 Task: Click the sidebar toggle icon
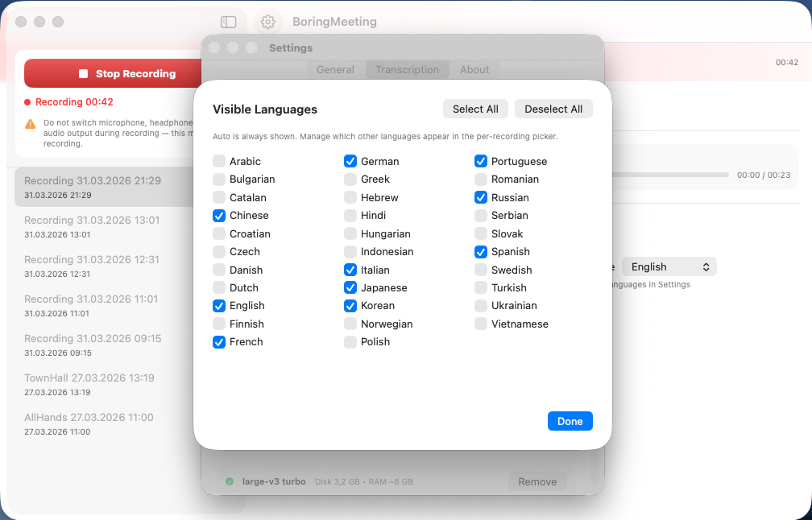[x=228, y=23]
